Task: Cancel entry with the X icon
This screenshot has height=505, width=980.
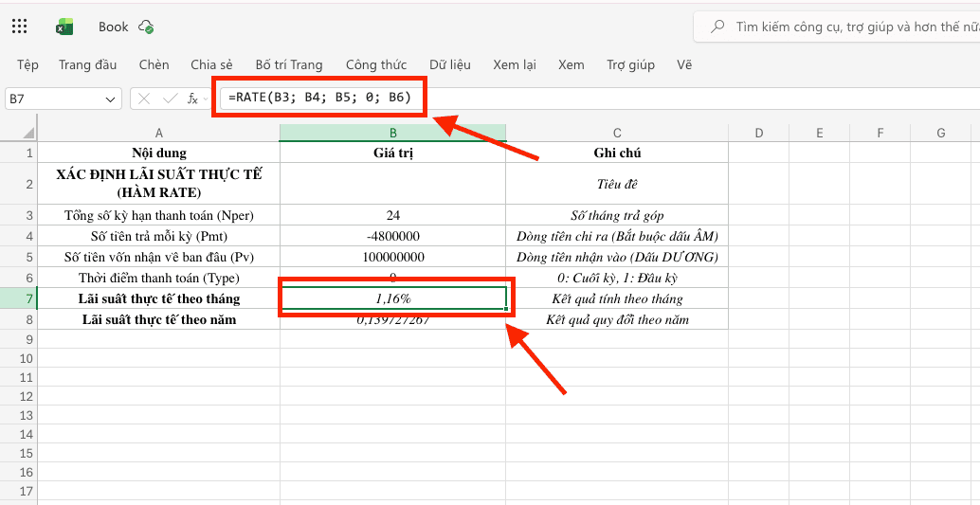Action: click(x=144, y=99)
